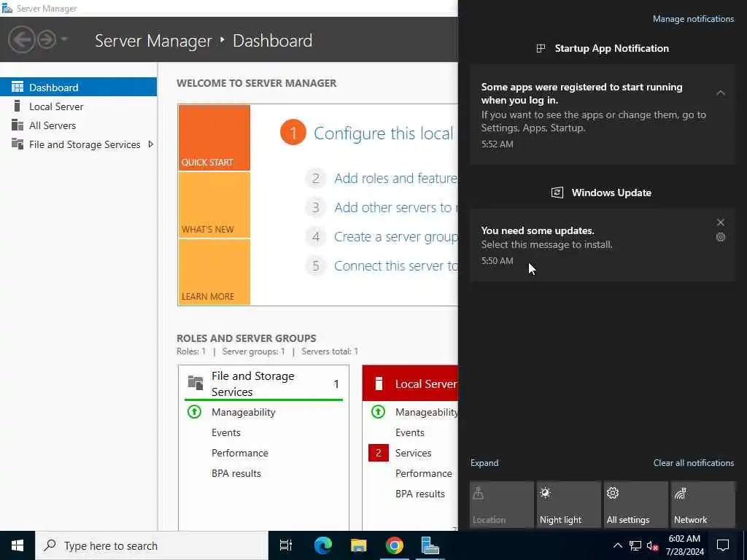Click the File and Storage Services tile icon
The width and height of the screenshot is (747, 560).
pos(196,382)
